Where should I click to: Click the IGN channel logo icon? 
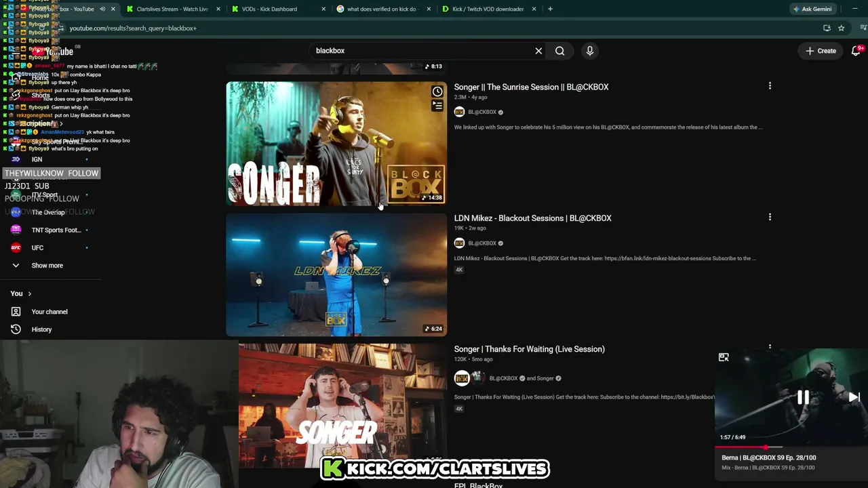point(16,159)
